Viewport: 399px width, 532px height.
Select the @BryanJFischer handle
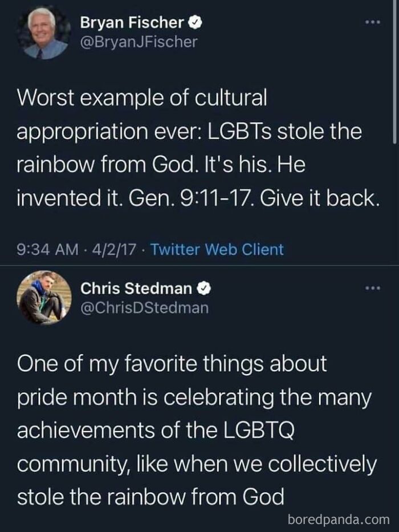[x=139, y=41]
